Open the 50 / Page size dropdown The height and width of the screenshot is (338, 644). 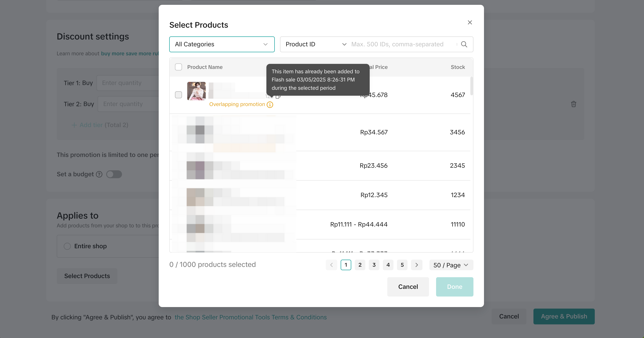point(451,265)
